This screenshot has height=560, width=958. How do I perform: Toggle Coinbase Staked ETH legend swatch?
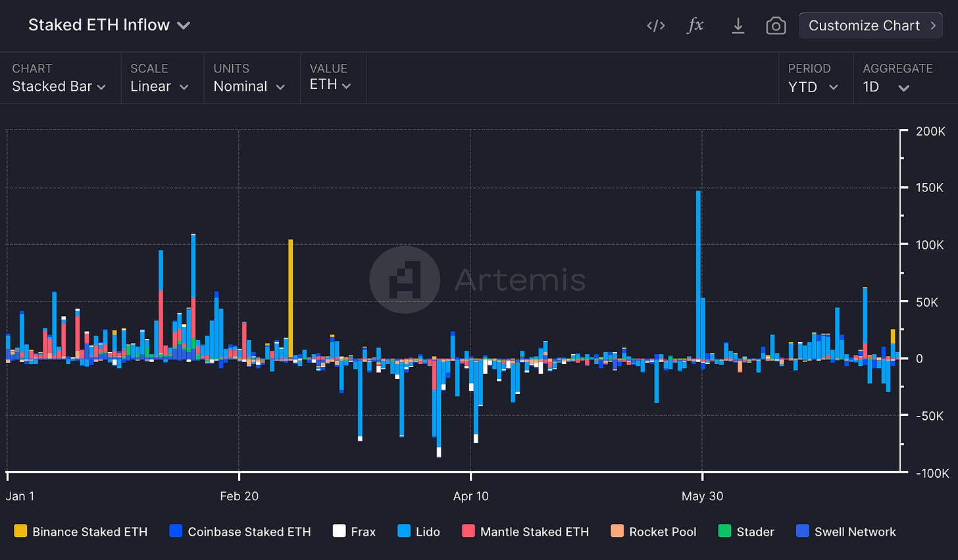point(176,531)
